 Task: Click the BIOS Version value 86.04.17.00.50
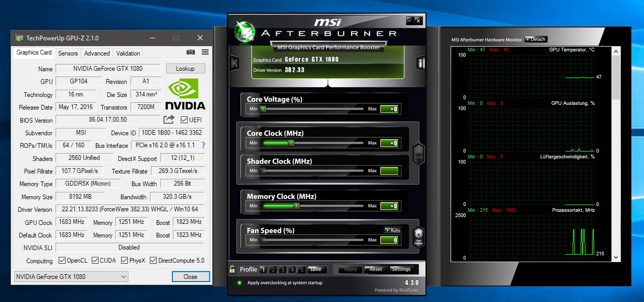108,120
